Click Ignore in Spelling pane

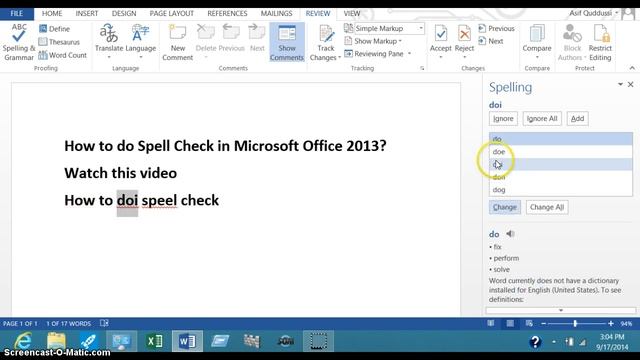(x=503, y=119)
